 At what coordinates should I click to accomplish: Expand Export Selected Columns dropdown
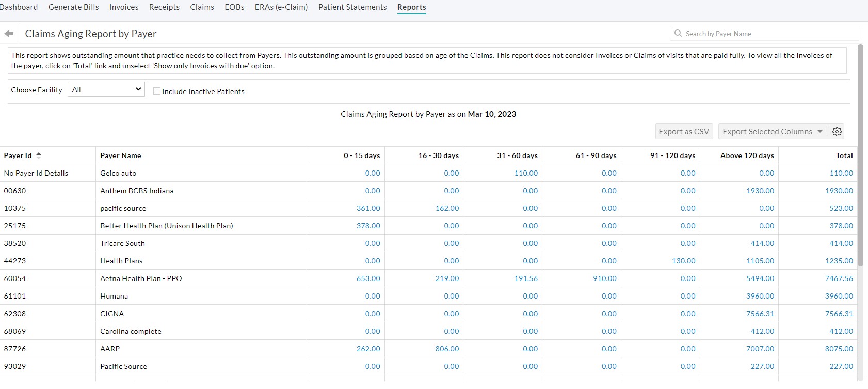coord(819,132)
